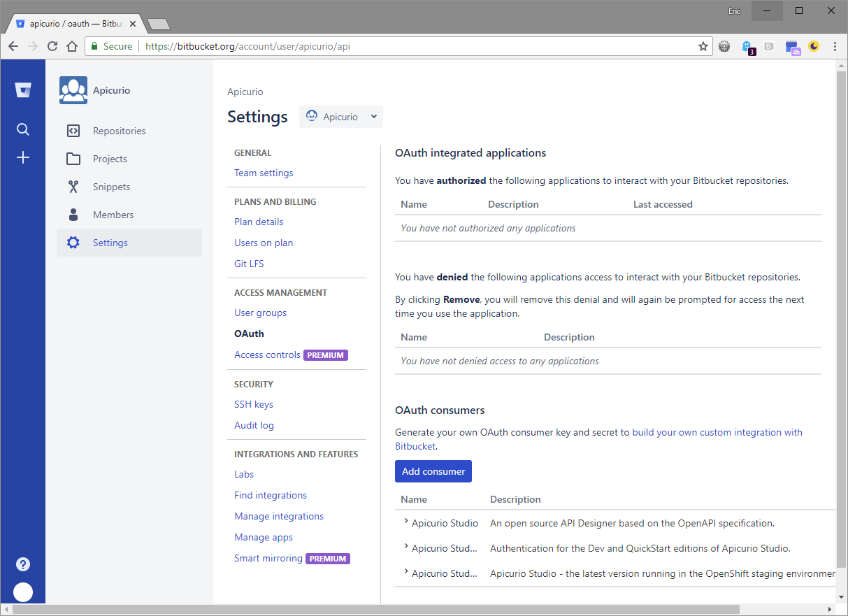
Task: Open Team settings
Action: 264,173
